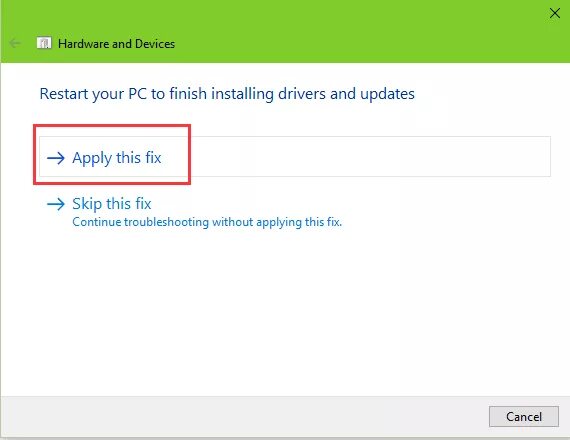Click the arrow icon beside Skip this fix
The image size is (570, 440).
[56, 204]
